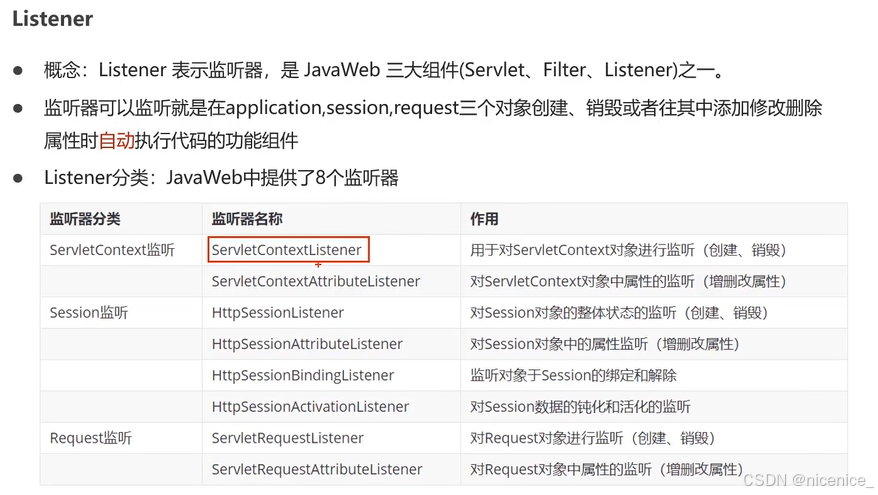The image size is (878, 495).
Task: Click the bullet before 概念 line
Action: click(18, 71)
